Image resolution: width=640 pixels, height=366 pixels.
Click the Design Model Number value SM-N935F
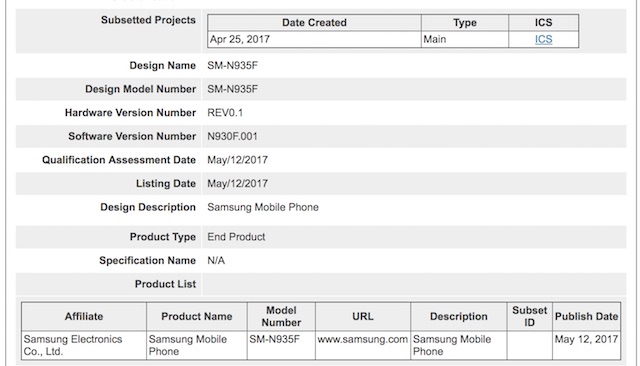232,89
